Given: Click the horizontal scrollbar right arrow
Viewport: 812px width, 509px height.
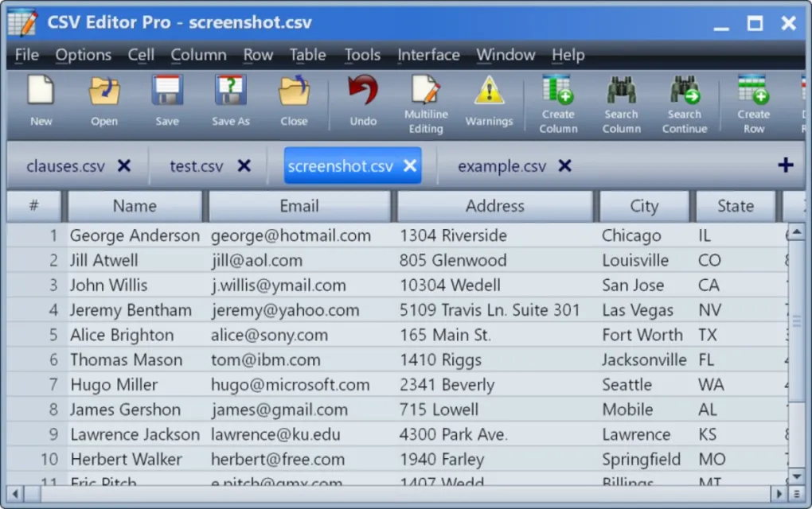Looking at the screenshot, I should [779, 494].
